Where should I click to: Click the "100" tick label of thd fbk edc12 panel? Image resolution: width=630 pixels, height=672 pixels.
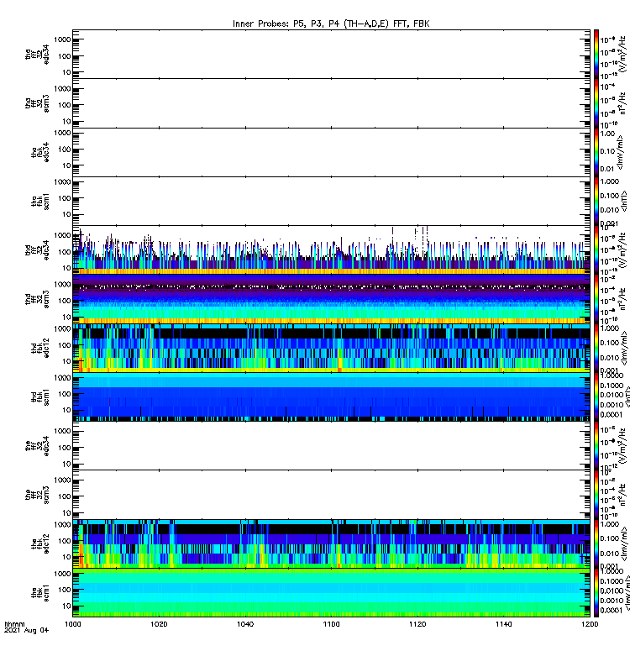66,345
